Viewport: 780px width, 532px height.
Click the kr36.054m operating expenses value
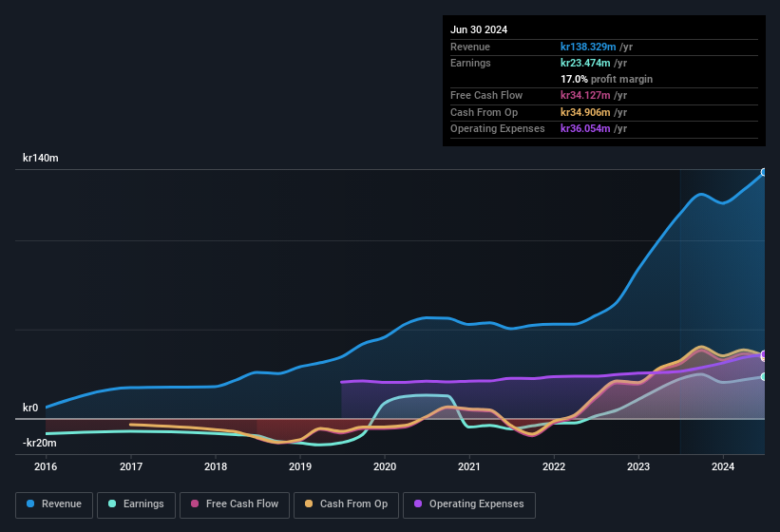(x=585, y=129)
